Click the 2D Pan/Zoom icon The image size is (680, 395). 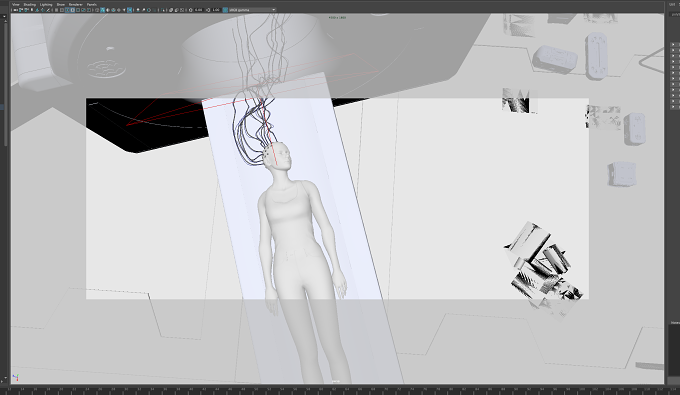tap(42, 10)
